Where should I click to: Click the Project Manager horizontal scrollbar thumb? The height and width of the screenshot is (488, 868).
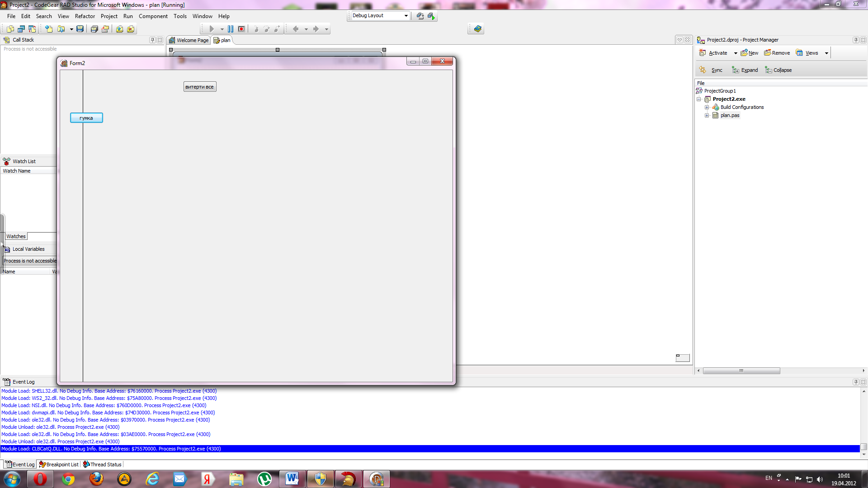[x=741, y=371]
